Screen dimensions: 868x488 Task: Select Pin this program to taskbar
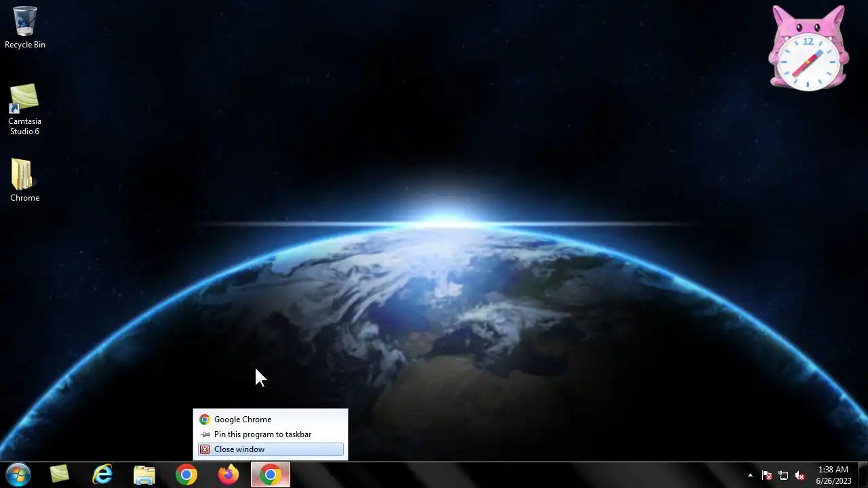pos(271,434)
